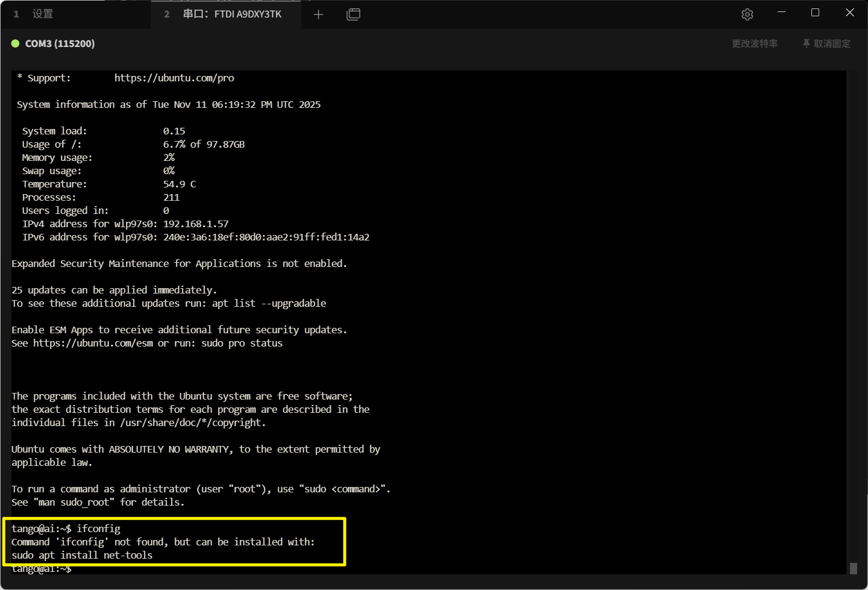Click the IPv4 address 192.168.1.57
Screen dimensions: 868x590
(x=196, y=224)
